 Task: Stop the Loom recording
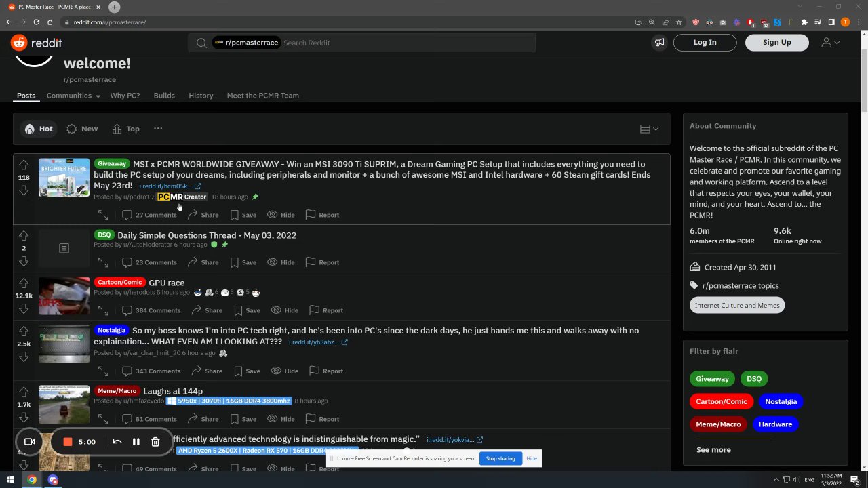(x=68, y=442)
